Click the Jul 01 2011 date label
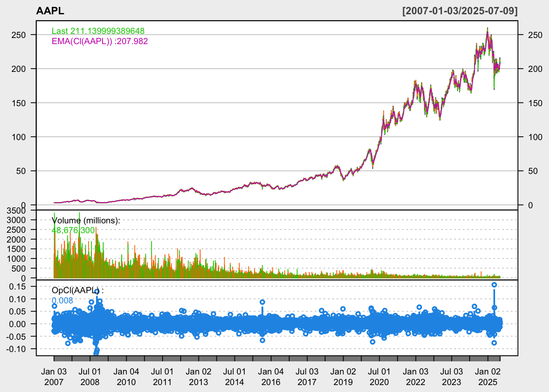This screenshot has height=392, width=549. tap(162, 377)
